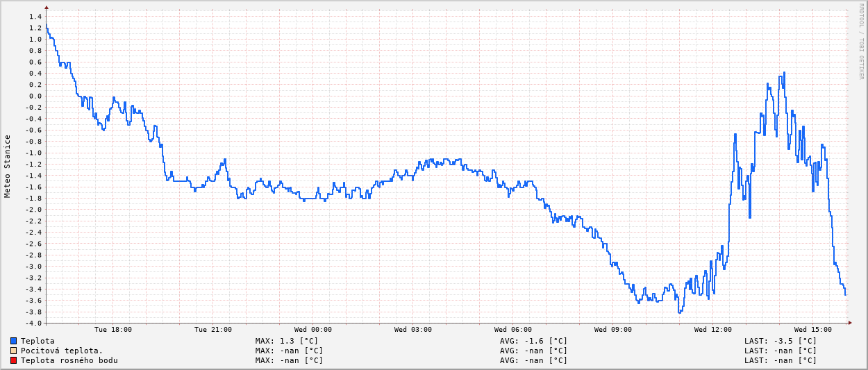The image size is (868, 370).
Task: Click the Tue 21:00 time axis label
Action: tap(212, 330)
